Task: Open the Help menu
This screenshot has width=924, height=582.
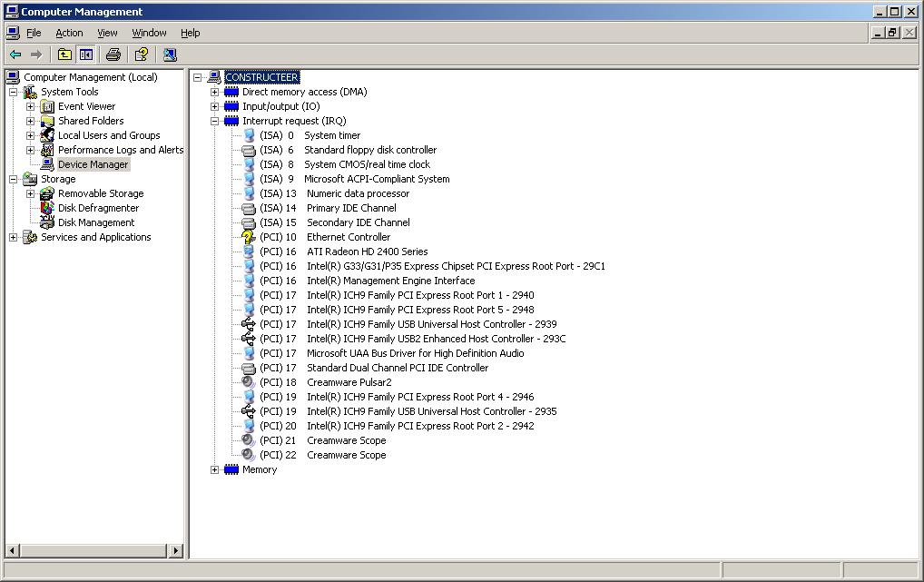Action: click(x=191, y=33)
